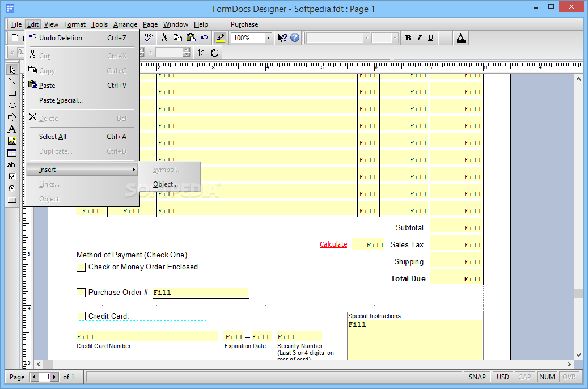Check the Check or Money Order Enclosed box
Screen dimensions: 588x389
(81, 267)
